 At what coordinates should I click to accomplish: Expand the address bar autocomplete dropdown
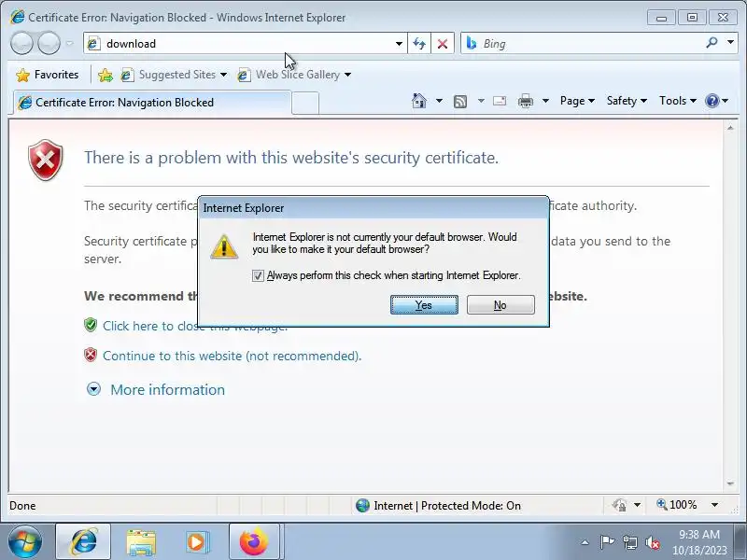coord(399,44)
